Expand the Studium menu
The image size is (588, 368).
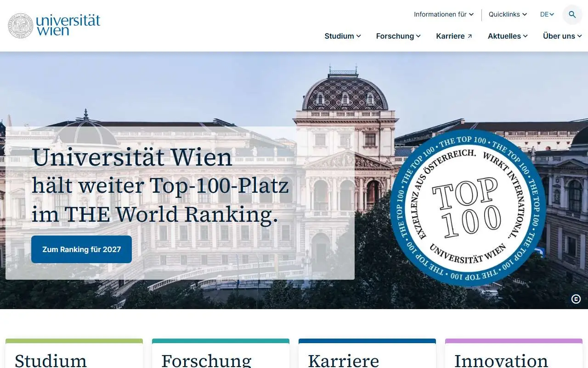tap(343, 36)
